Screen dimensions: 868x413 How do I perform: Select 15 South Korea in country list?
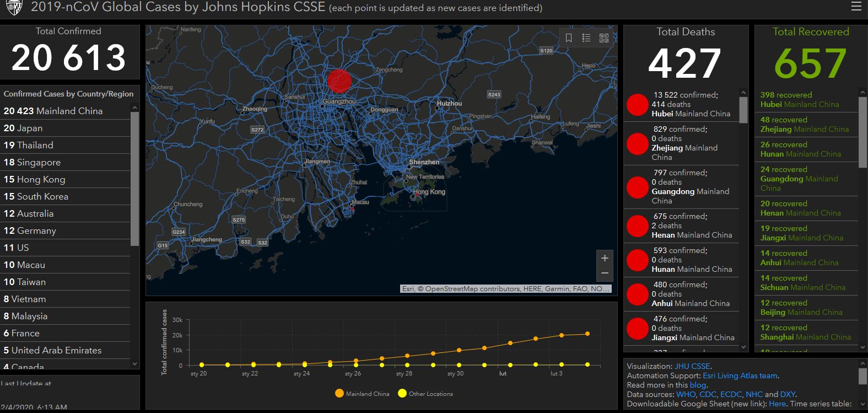(65, 196)
